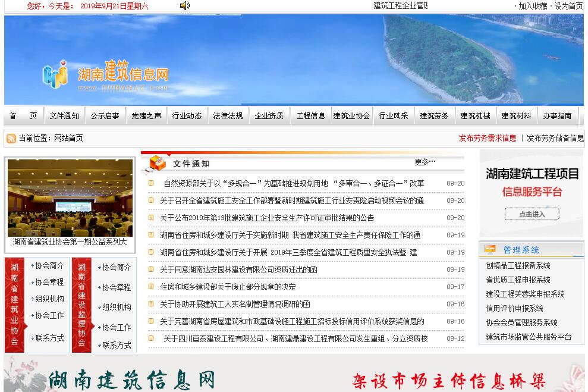Screen dimensions: 588x392
Task: Click the 湖南建筑信息网 logo
Action: pyautogui.click(x=106, y=75)
